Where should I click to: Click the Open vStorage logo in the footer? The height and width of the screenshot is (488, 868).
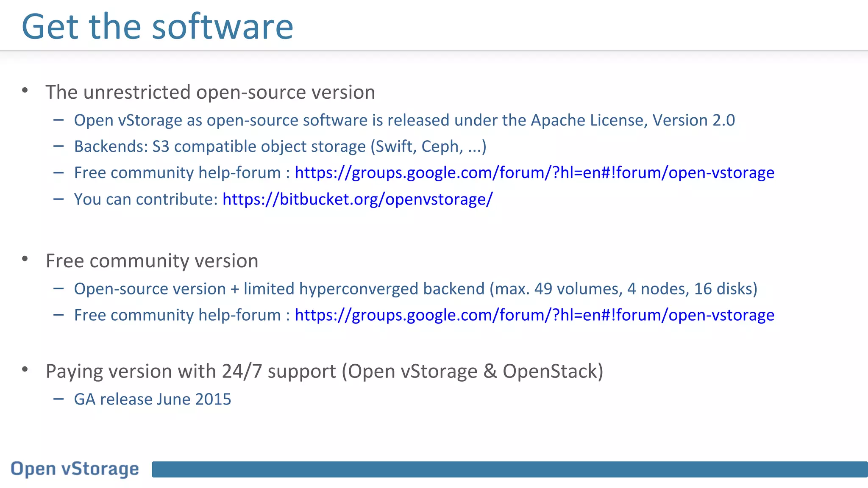pos(75,469)
